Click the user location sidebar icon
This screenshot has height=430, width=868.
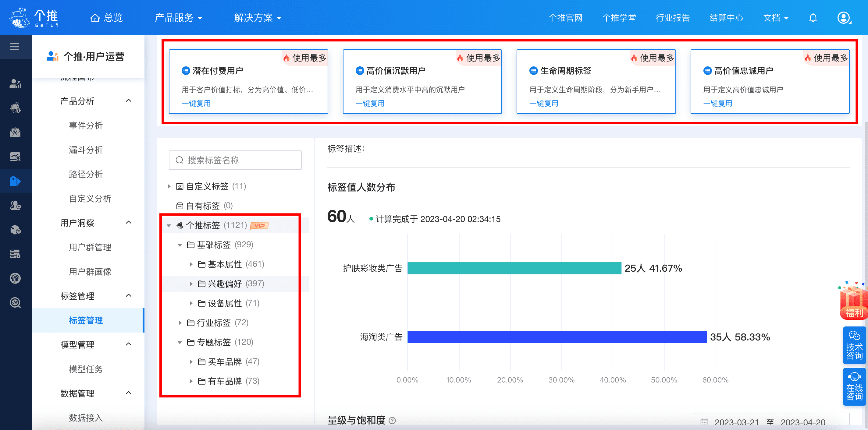[x=15, y=205]
